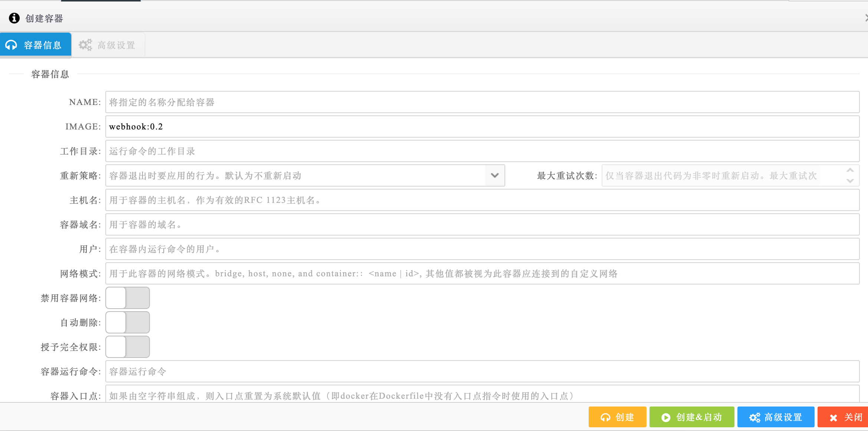Toggle the 自动删除 switch

pyautogui.click(x=128, y=322)
